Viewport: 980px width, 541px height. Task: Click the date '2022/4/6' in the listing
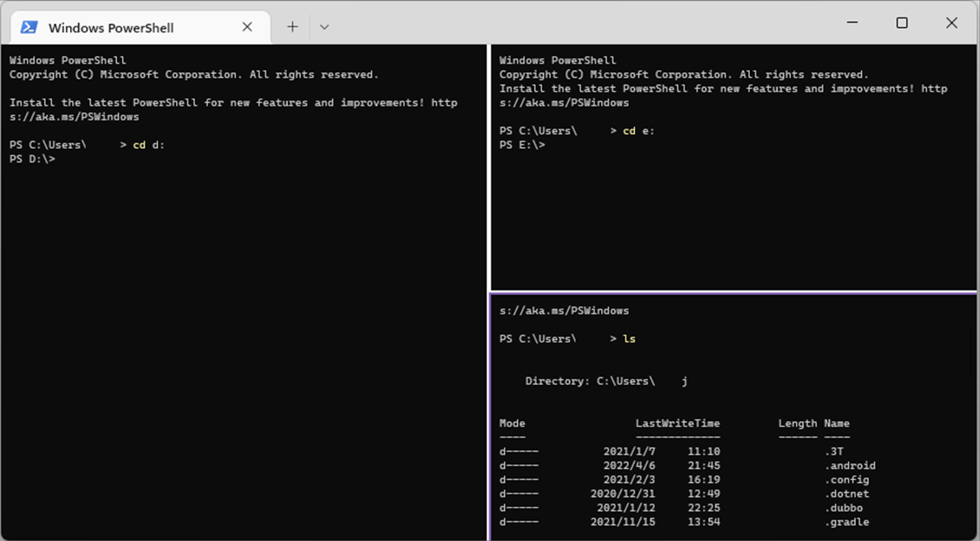[x=629, y=465]
